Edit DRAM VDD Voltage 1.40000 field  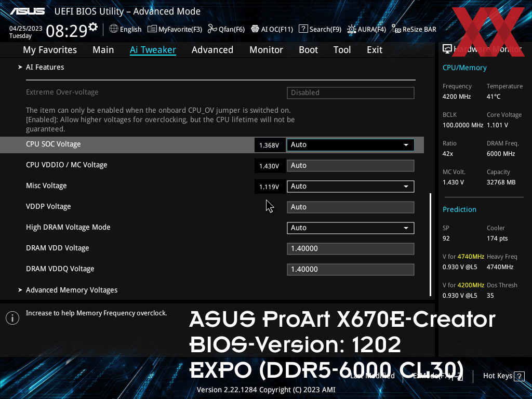click(x=351, y=249)
